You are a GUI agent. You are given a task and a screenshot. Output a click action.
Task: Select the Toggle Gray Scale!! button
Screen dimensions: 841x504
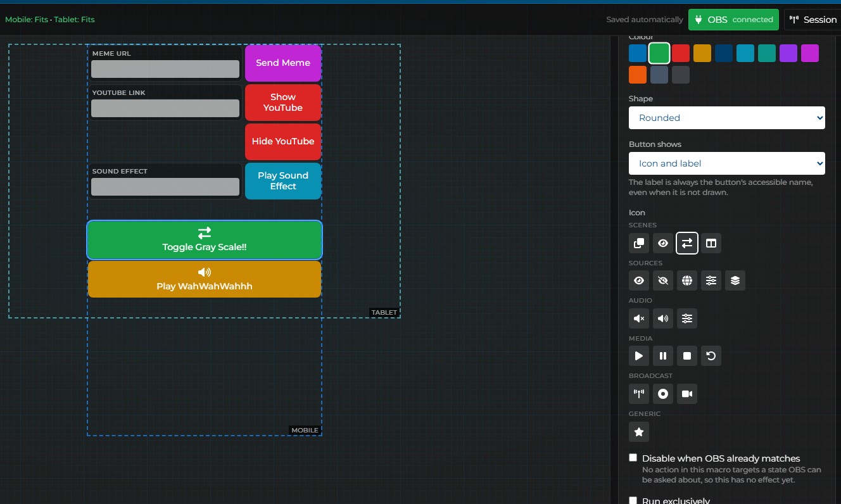coord(205,240)
